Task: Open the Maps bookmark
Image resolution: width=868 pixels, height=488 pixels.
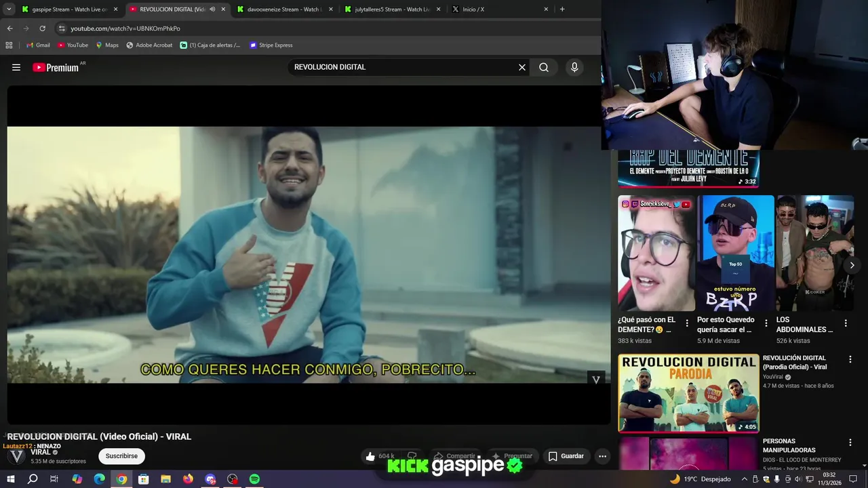Action: tap(107, 45)
